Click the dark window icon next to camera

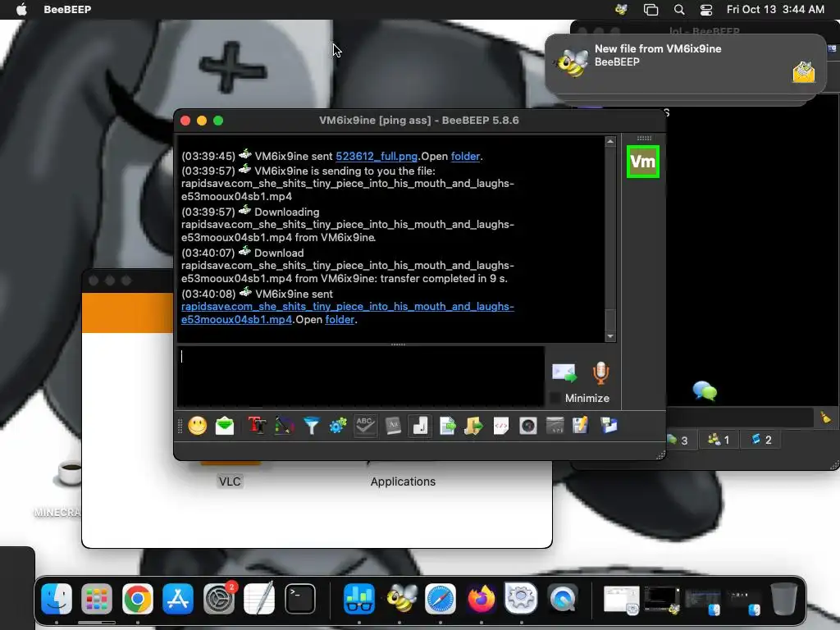[x=555, y=426]
